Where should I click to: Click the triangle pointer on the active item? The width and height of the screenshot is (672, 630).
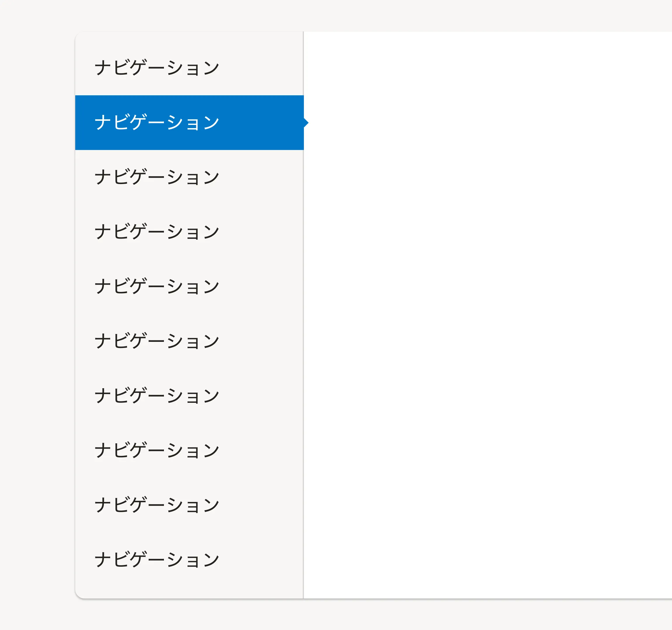click(306, 123)
